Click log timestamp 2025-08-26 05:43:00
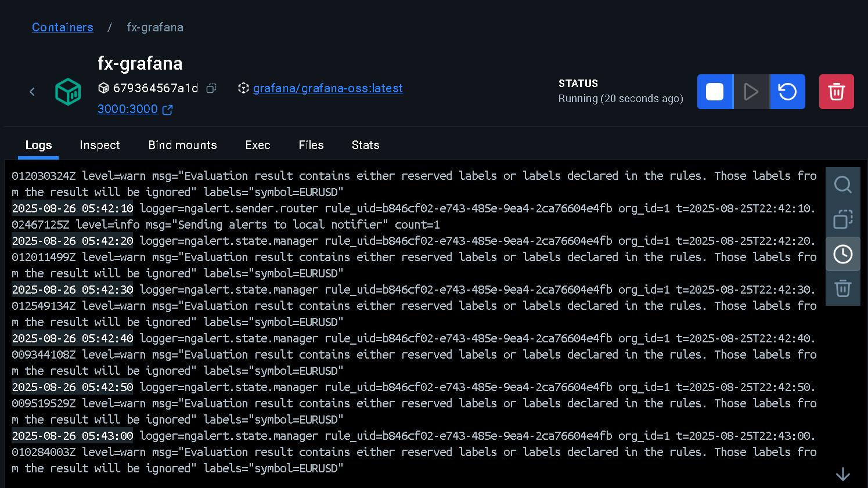This screenshot has height=488, width=868. (x=73, y=436)
